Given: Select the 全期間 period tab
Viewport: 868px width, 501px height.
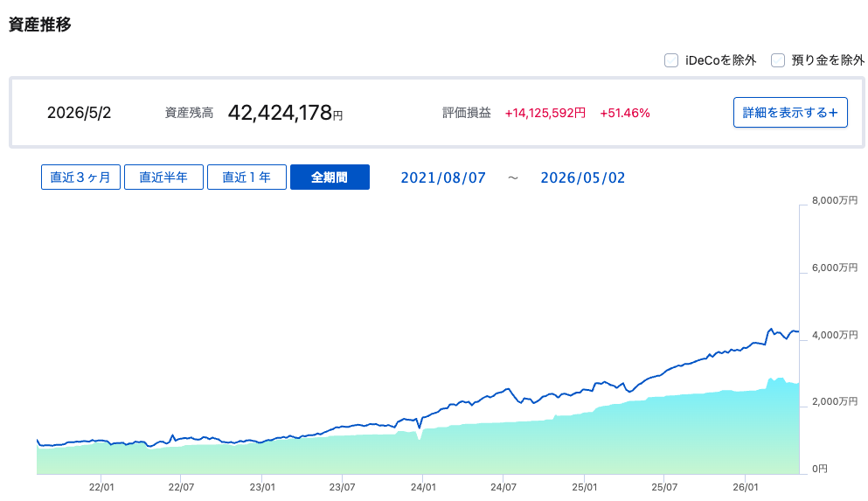Looking at the screenshot, I should click(x=330, y=177).
